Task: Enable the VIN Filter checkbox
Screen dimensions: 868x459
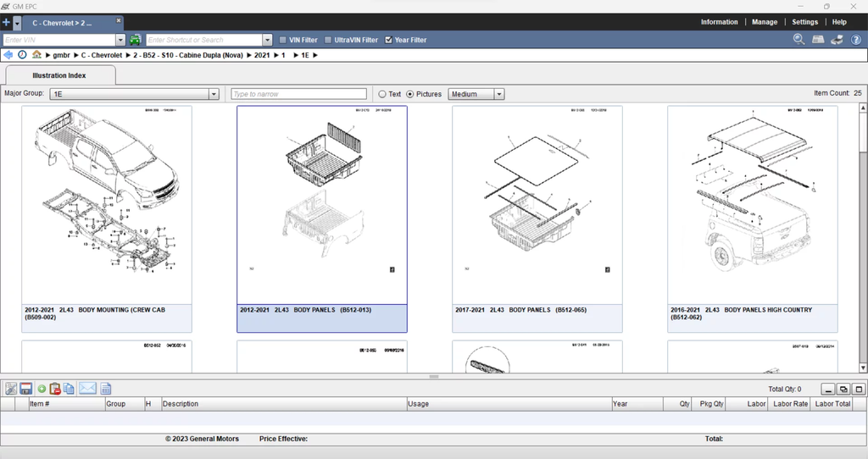Action: [283, 40]
